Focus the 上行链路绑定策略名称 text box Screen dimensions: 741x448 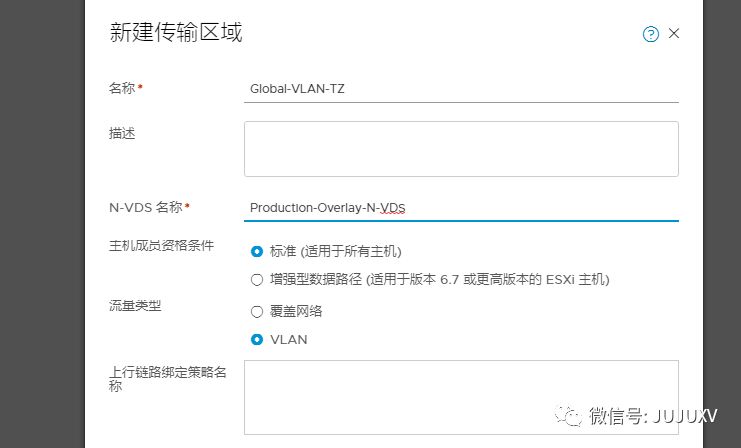tap(461, 397)
